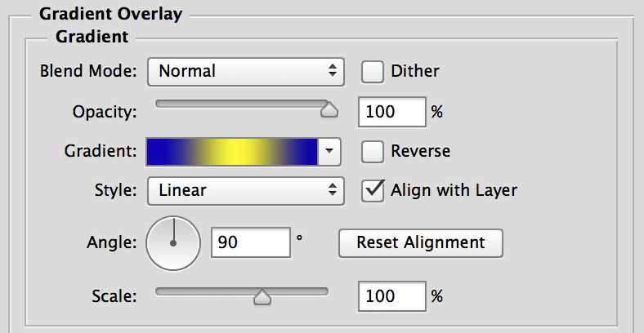Uncheck Align with Layer
Image resolution: width=644 pixels, height=333 pixels.
[373, 191]
